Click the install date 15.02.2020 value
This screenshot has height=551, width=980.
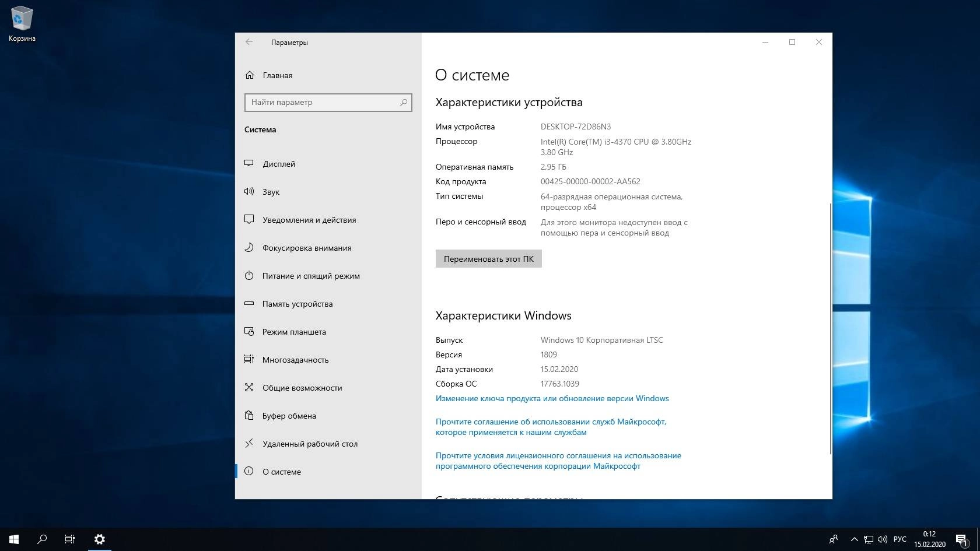click(559, 369)
